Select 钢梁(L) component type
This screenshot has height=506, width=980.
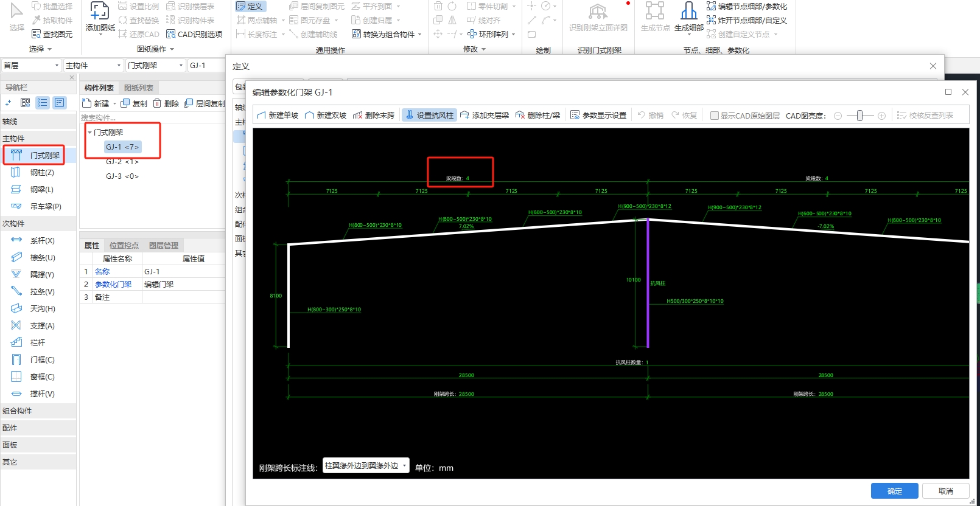(39, 189)
